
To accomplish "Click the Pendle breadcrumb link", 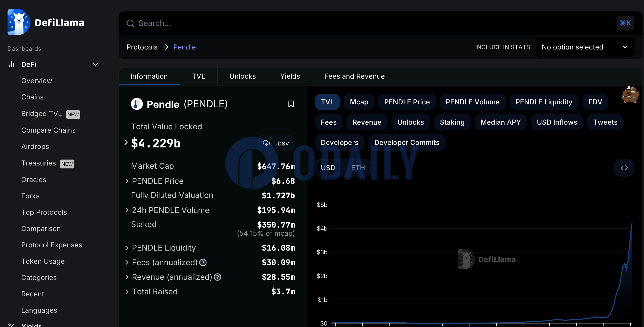I will click(x=185, y=47).
